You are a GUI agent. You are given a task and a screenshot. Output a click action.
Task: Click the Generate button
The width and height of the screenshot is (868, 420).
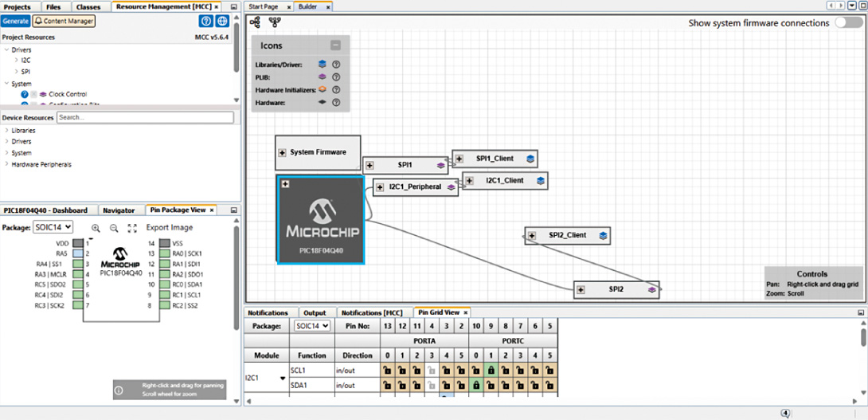click(15, 21)
